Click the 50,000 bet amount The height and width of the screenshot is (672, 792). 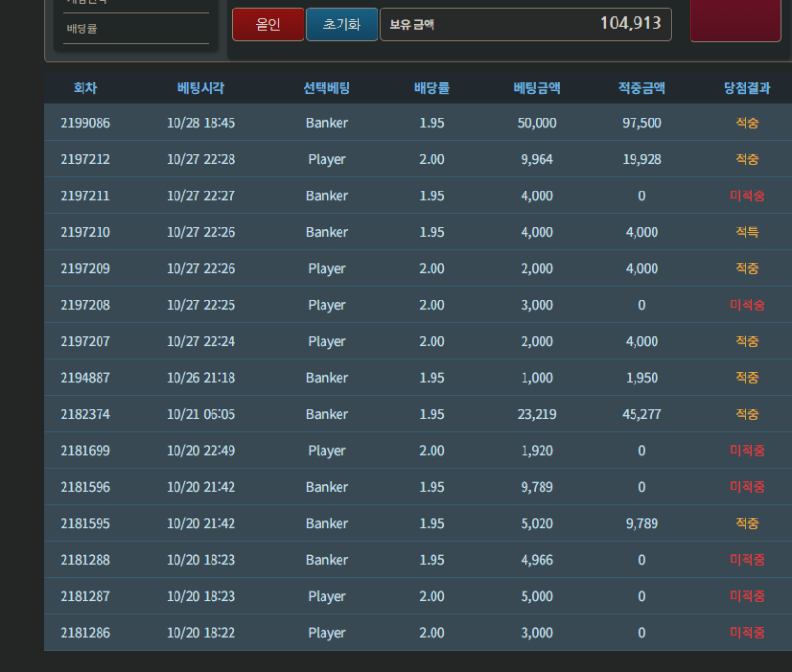tap(537, 122)
